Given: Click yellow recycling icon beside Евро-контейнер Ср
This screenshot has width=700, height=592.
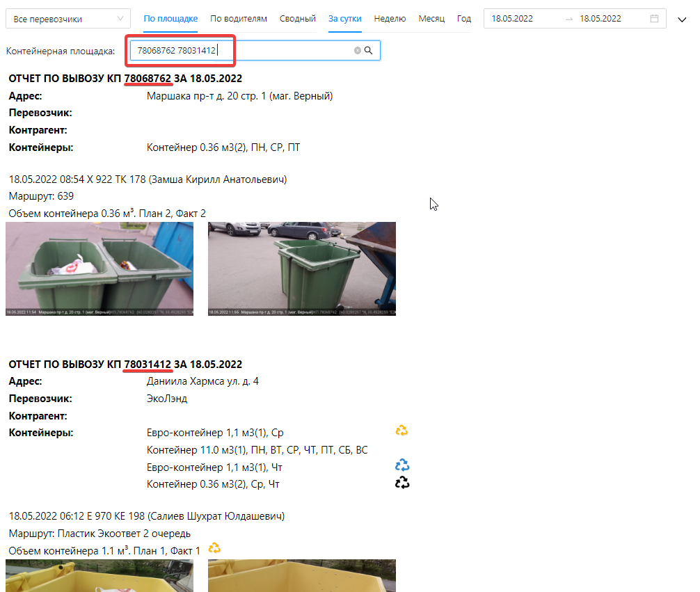Looking at the screenshot, I should (401, 431).
